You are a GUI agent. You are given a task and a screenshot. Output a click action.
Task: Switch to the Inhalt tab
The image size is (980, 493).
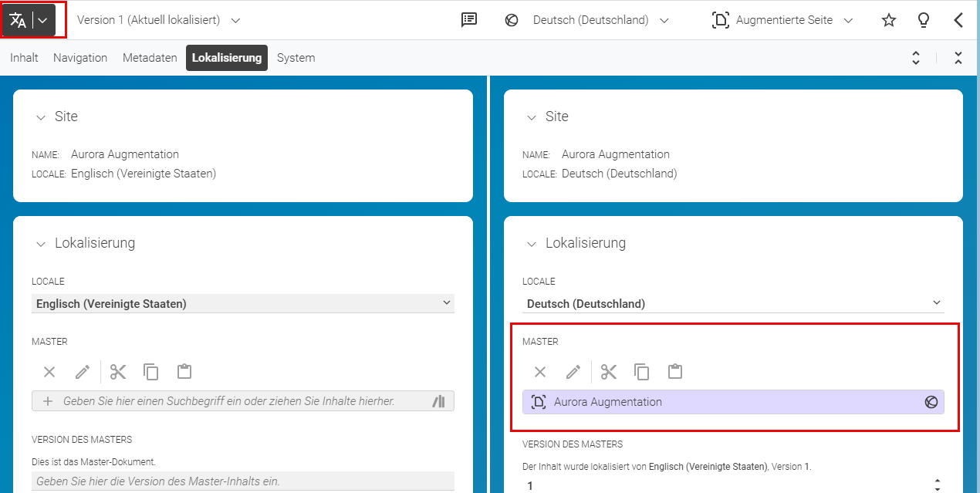click(x=24, y=58)
